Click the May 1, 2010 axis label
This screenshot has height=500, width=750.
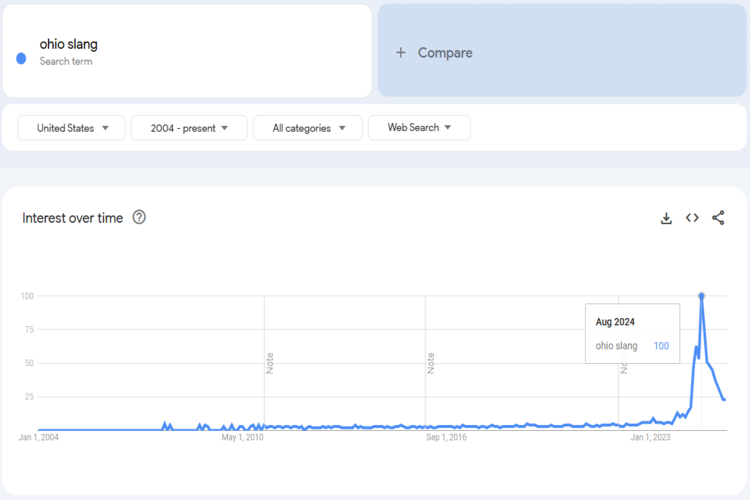click(x=242, y=437)
